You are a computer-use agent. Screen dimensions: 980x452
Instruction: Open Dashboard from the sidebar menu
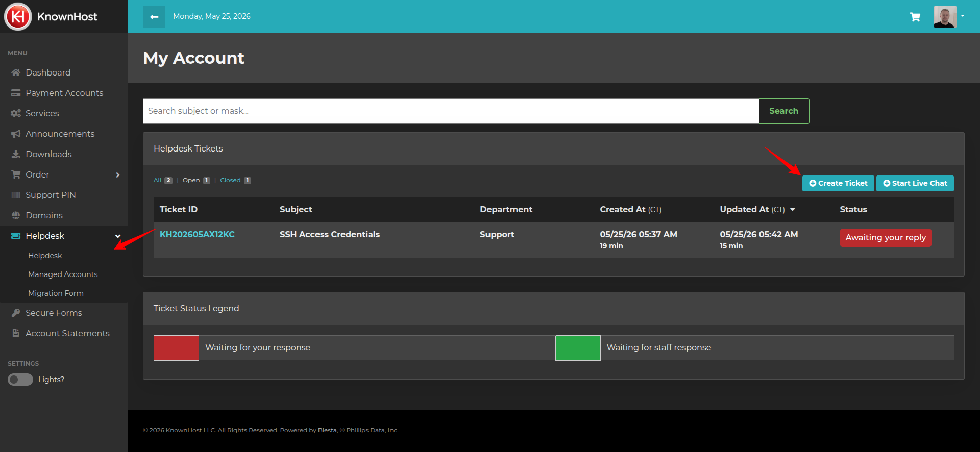(x=48, y=72)
